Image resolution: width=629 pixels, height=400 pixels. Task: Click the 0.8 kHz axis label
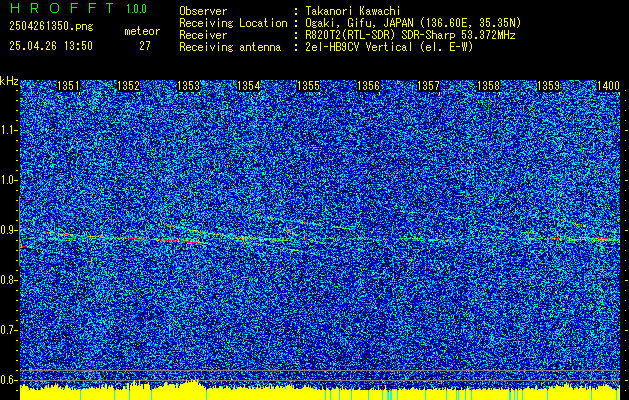click(8, 280)
